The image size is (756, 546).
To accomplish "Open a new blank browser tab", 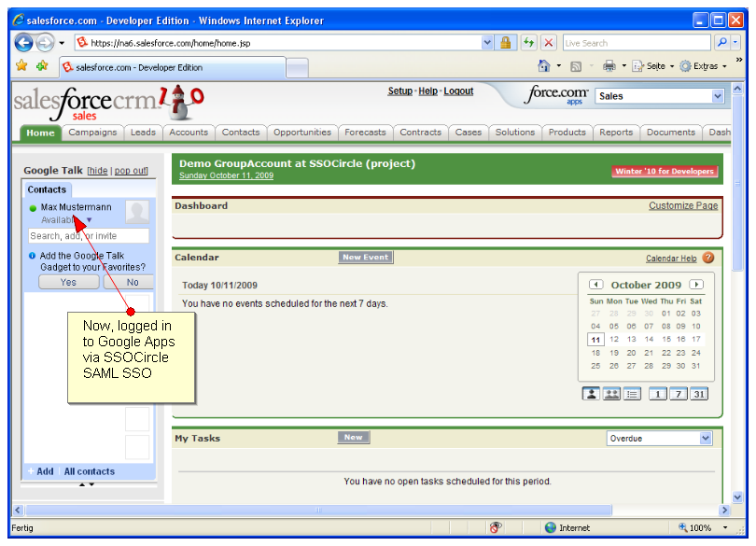I will 297,68.
